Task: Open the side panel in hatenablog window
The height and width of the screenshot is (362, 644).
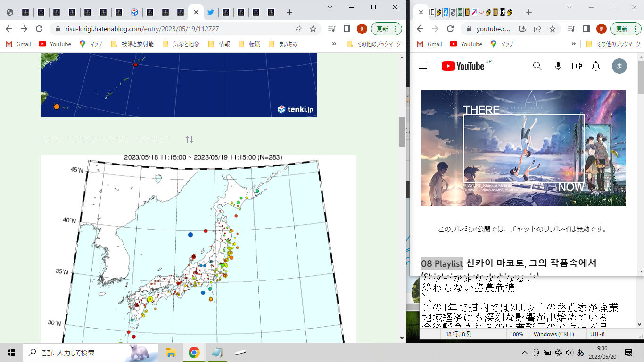Action: click(x=347, y=29)
